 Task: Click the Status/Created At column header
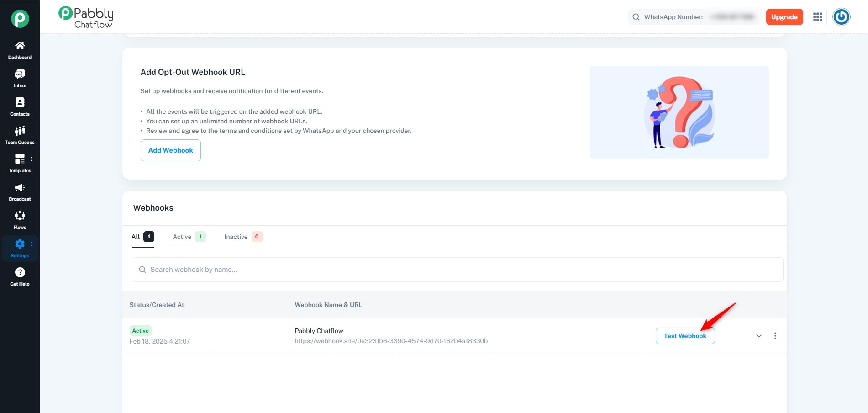click(157, 305)
